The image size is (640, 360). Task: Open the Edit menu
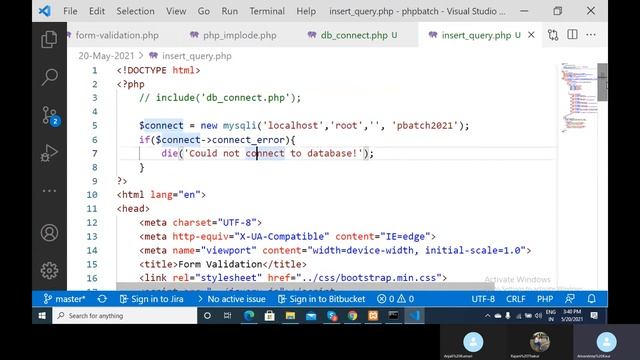coord(97,11)
